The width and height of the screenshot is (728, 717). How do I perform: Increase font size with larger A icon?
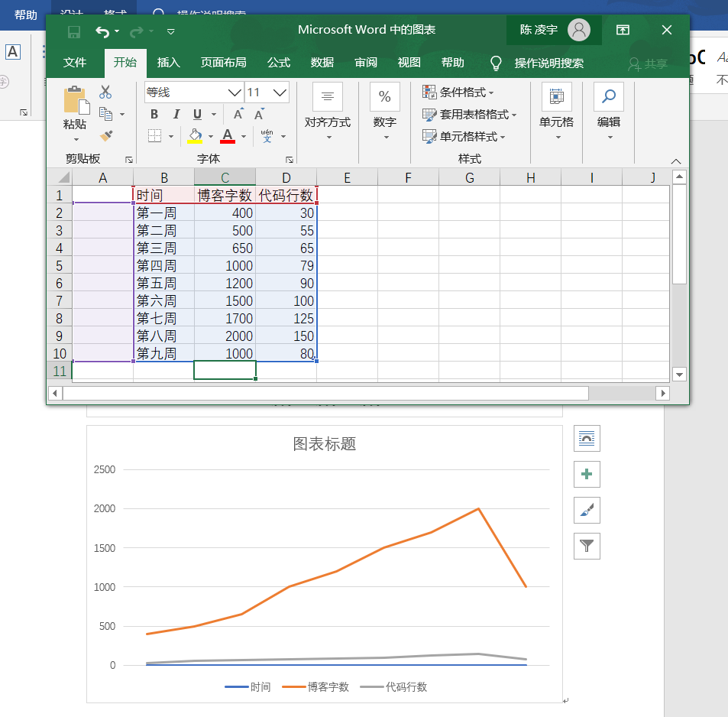[238, 114]
